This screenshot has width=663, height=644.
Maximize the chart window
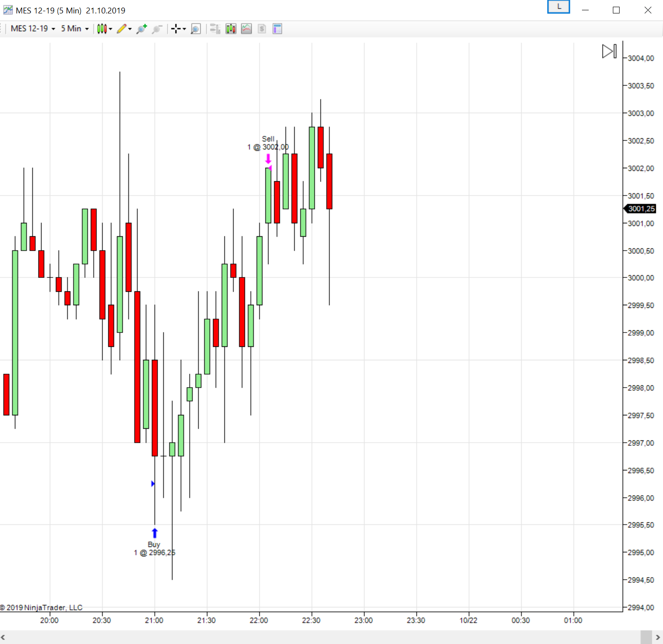pos(616,10)
